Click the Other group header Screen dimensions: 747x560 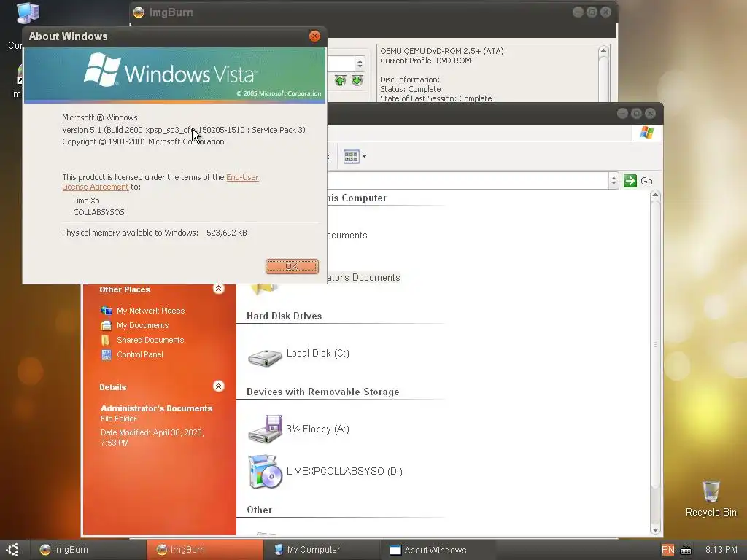coord(259,510)
